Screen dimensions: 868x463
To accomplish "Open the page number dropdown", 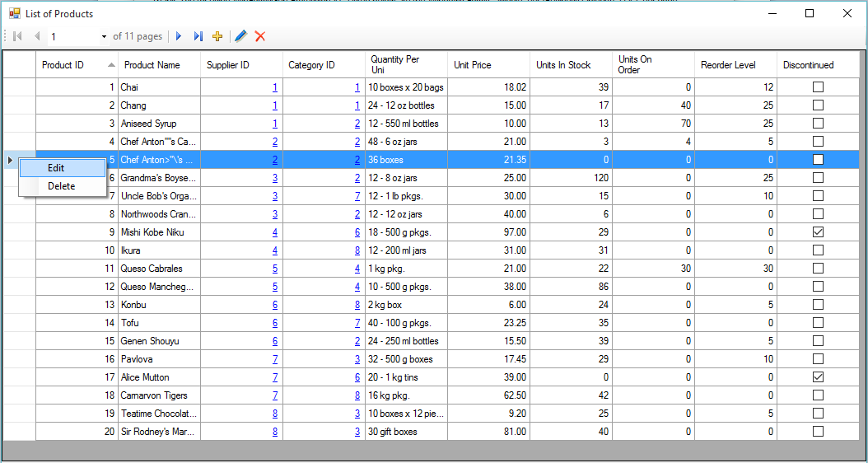I will 104,37.
